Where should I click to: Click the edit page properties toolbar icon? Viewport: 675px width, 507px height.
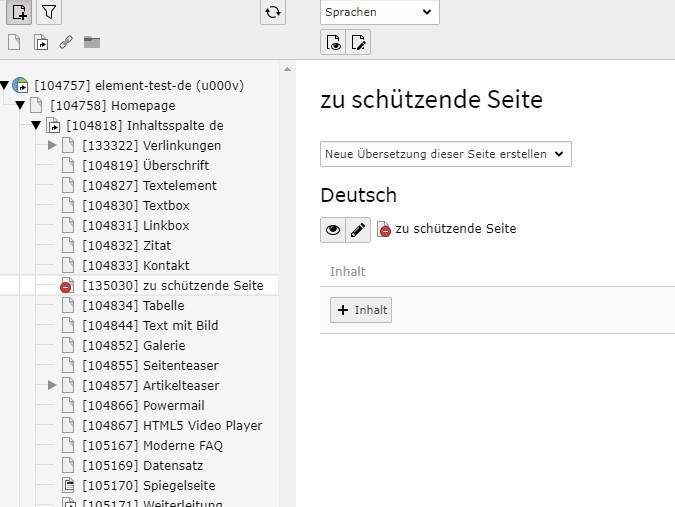click(x=359, y=42)
